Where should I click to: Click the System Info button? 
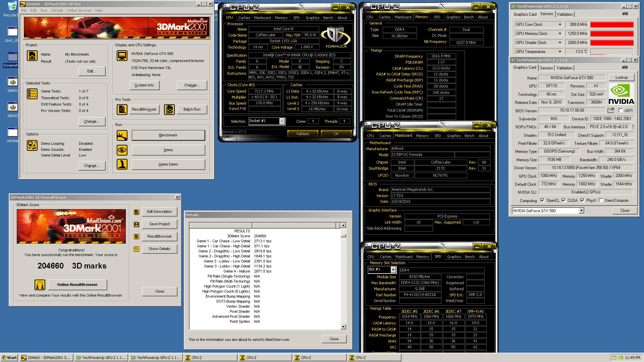pyautogui.click(x=144, y=85)
